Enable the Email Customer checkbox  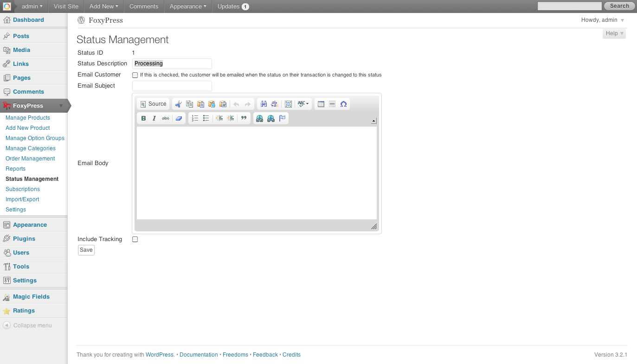pos(135,75)
